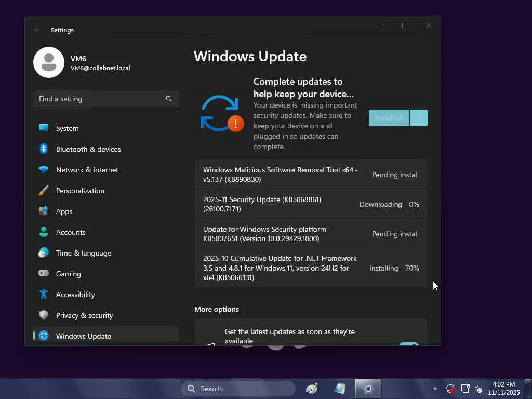Viewport: 532px width, 399px height.
Task: Click the Settings app taskbar icon
Action: [x=368, y=389]
